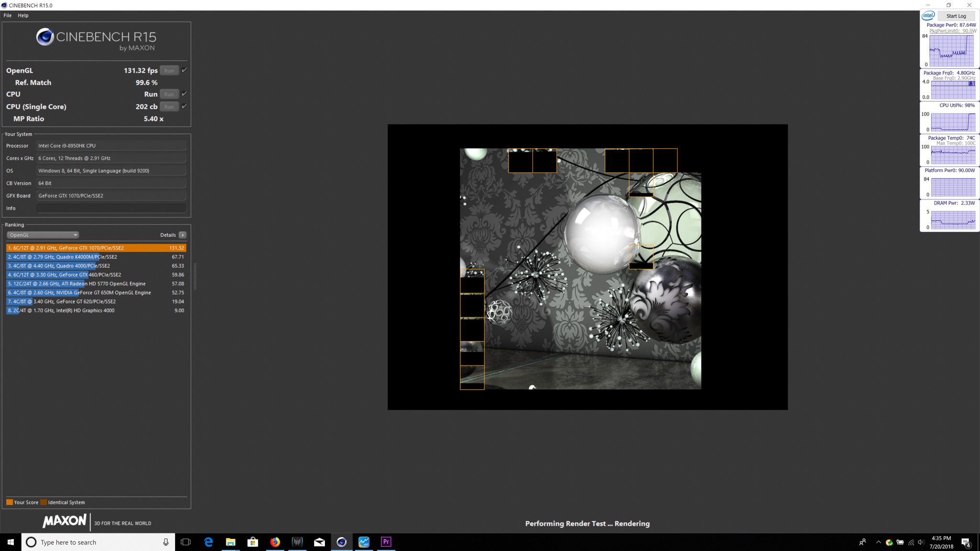Show hidden system tray icons
980x551 pixels.
pyautogui.click(x=878, y=542)
